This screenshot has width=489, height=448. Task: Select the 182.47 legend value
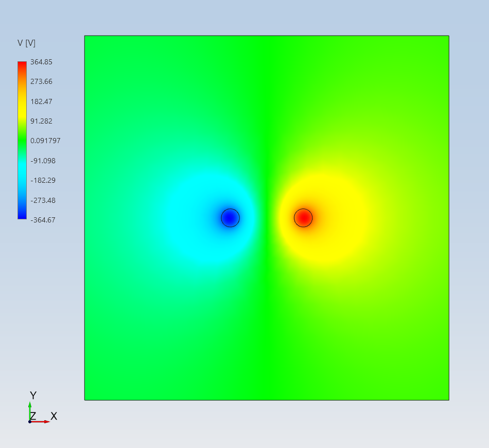coord(41,101)
